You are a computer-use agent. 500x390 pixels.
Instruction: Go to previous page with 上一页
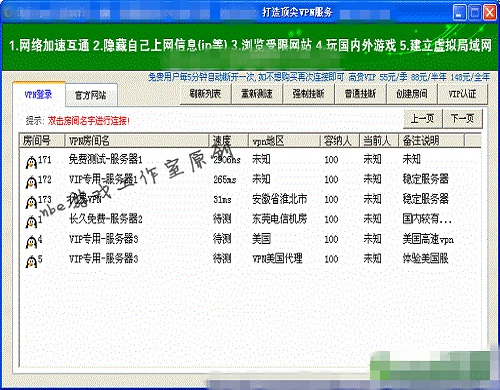tap(422, 118)
